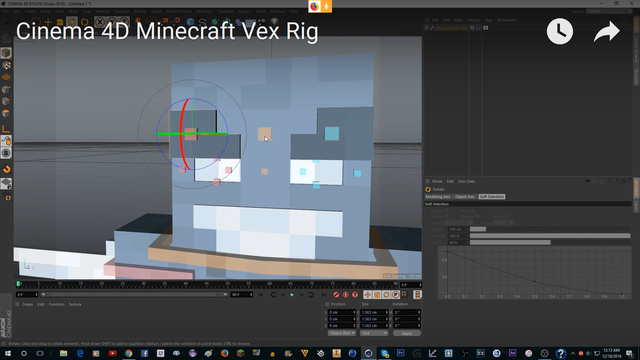
Task: Open the Object (Rel) dropdown
Action: (x=342, y=333)
